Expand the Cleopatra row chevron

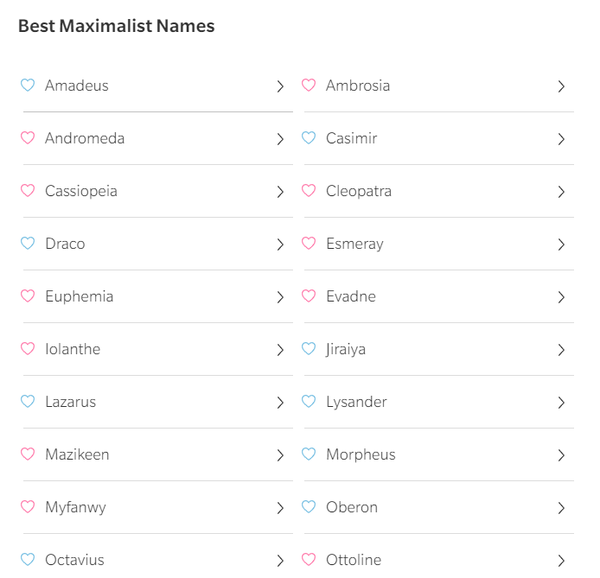[x=561, y=192]
